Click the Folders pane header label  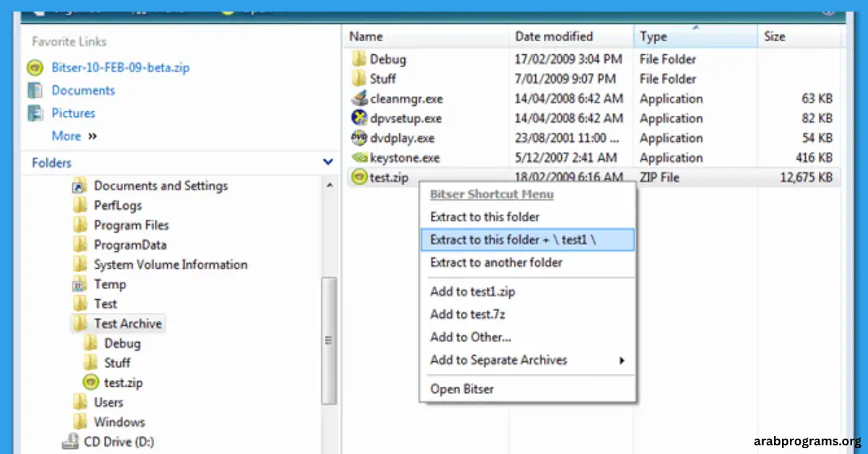(x=51, y=163)
